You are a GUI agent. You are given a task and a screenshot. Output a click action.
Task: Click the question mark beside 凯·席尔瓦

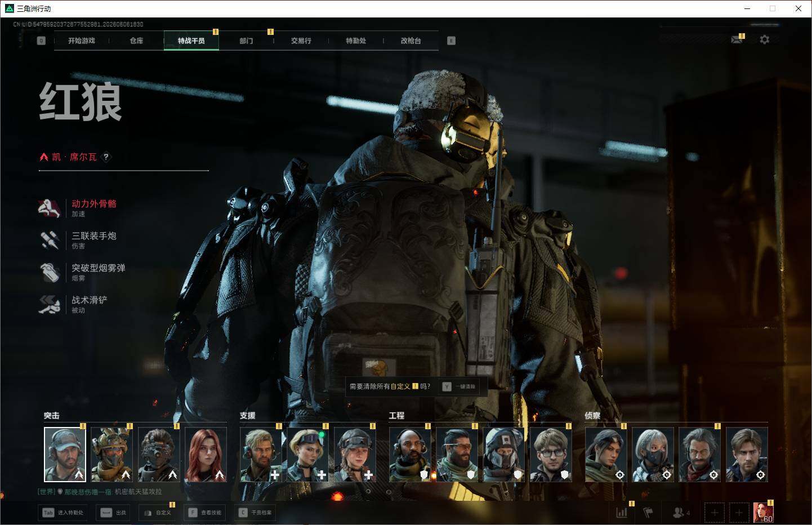coord(106,157)
